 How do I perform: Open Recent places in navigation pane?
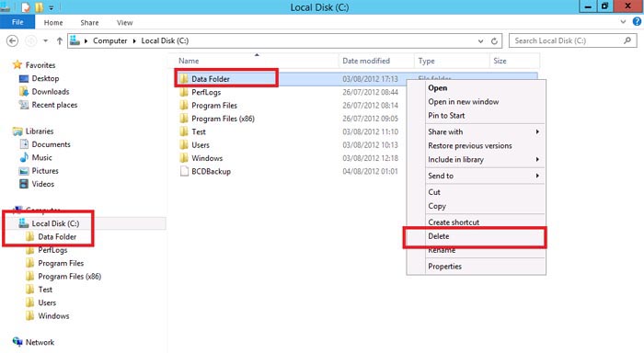(x=54, y=105)
